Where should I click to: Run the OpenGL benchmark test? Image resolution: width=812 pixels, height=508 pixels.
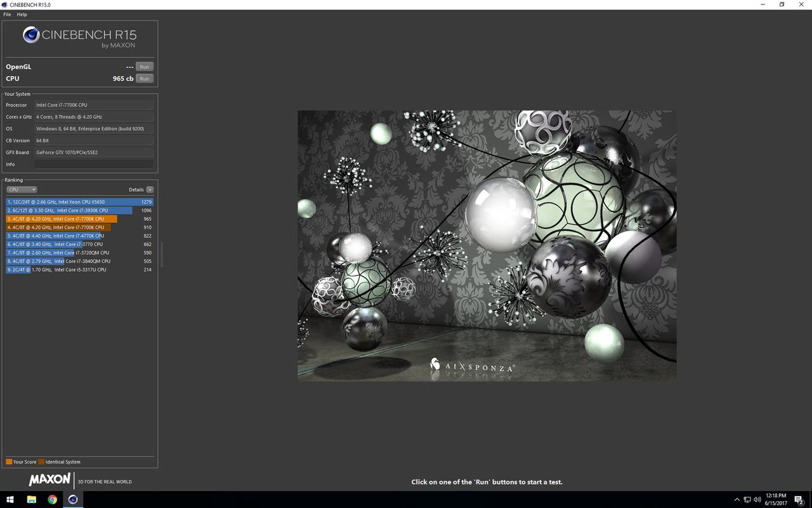145,67
